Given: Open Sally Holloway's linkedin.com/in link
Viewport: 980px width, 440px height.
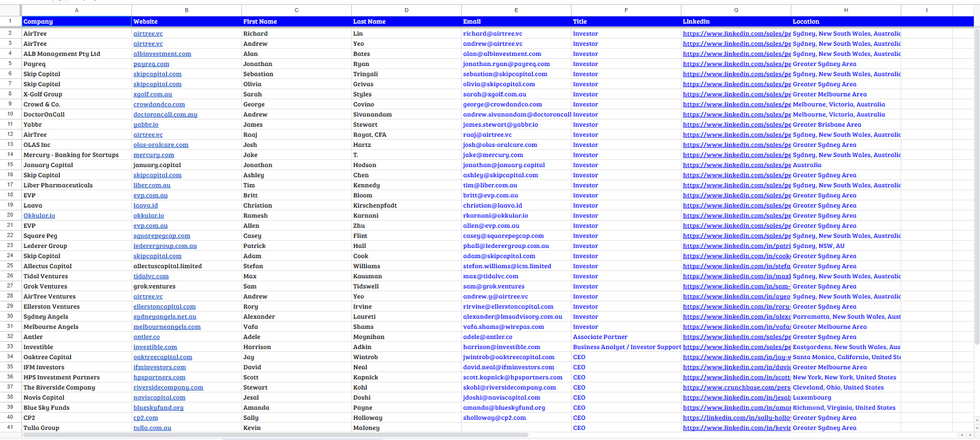Looking at the screenshot, I should click(737, 418).
